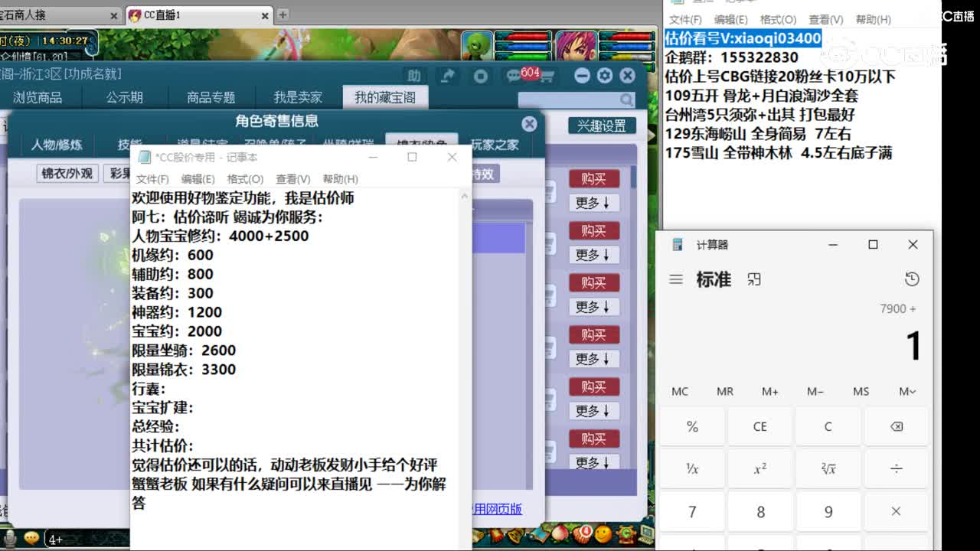This screenshot has height=551, width=980.
Task: Click the calculator MS memory store button
Action: (x=861, y=391)
